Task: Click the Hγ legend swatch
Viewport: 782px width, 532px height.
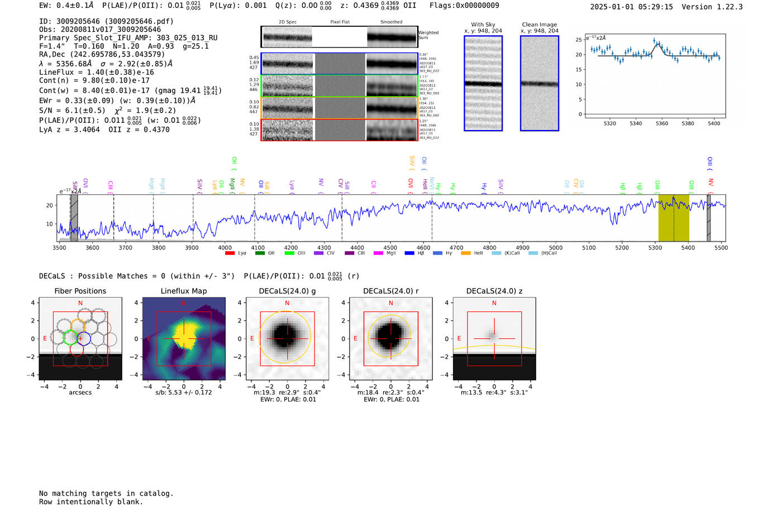Action: point(437,253)
